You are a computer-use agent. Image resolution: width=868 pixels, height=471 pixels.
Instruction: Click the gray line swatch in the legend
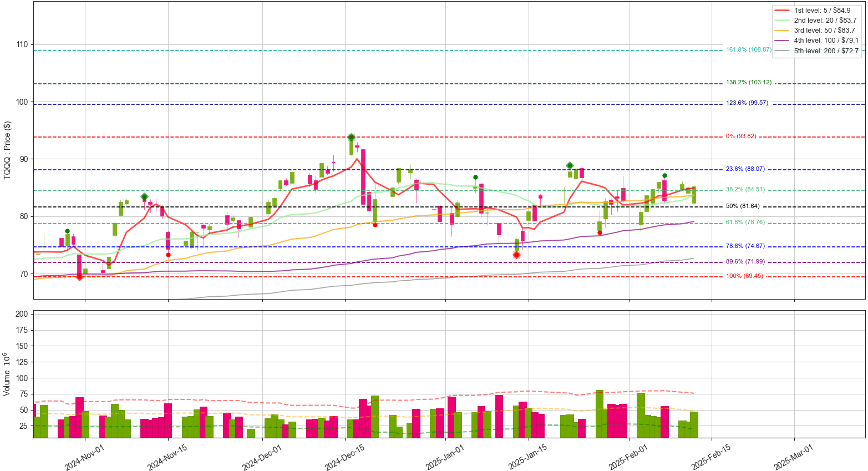(x=783, y=51)
